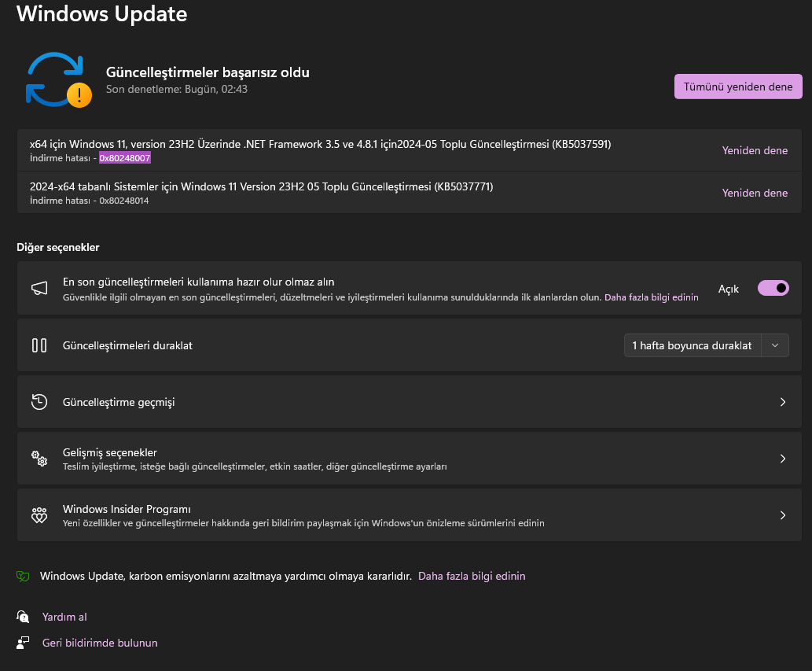Click the Açık toggle state label
812x671 pixels.
(728, 289)
